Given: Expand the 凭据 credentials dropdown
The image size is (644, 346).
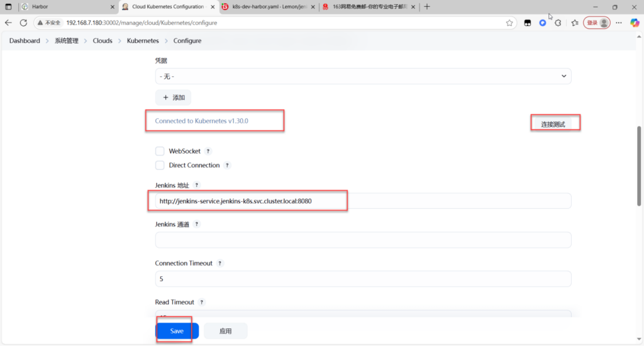Looking at the screenshot, I should pyautogui.click(x=363, y=76).
